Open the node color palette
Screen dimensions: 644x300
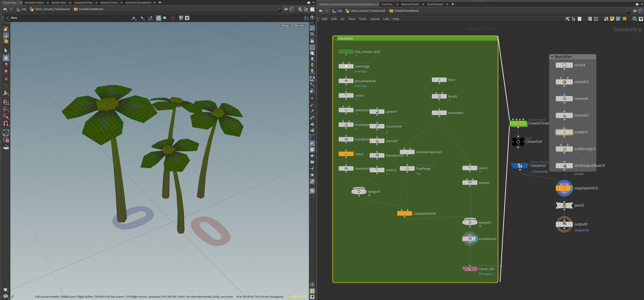coord(590,19)
